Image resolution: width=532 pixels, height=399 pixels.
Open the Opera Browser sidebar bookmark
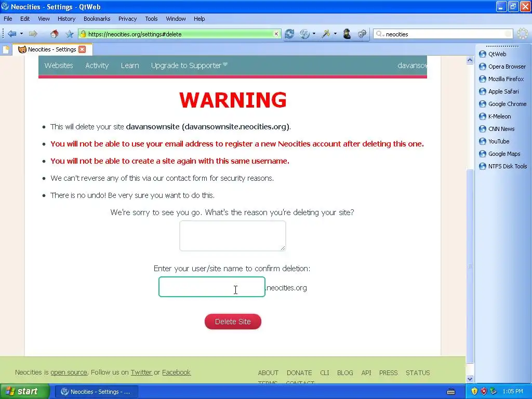pyautogui.click(x=502, y=66)
